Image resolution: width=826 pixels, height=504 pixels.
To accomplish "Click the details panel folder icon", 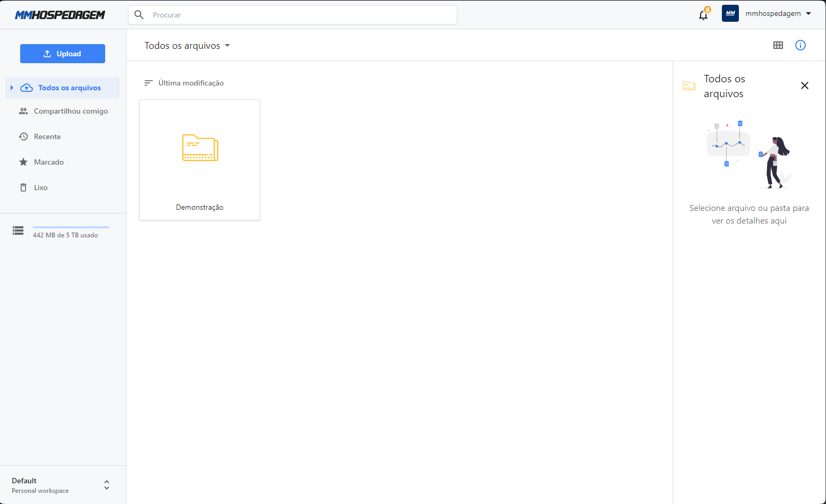I will point(689,86).
